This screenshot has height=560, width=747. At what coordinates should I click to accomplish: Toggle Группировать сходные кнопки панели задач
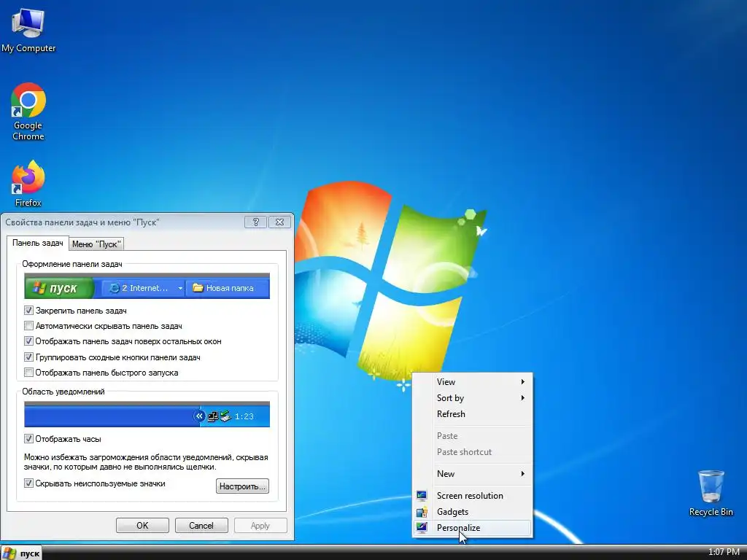28,357
